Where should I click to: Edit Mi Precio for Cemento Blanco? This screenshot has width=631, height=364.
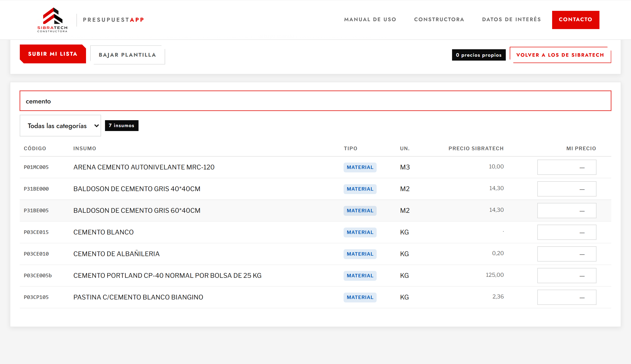[567, 232]
